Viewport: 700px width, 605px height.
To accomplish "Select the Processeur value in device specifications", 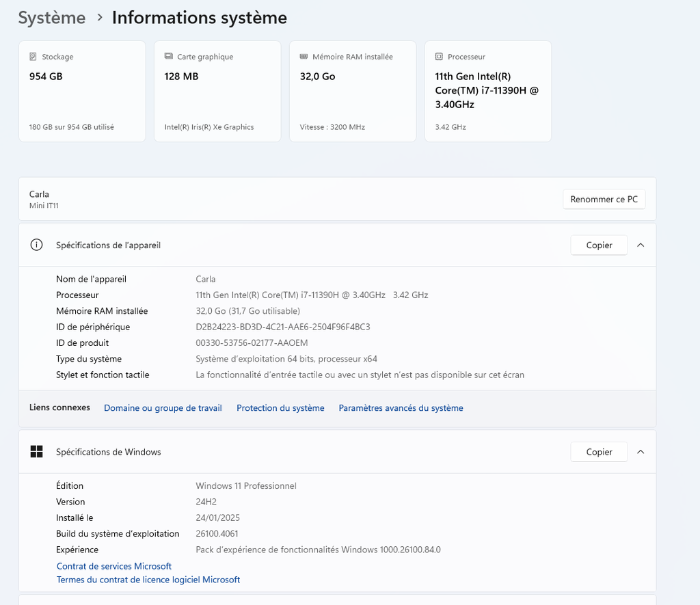I will tap(312, 295).
